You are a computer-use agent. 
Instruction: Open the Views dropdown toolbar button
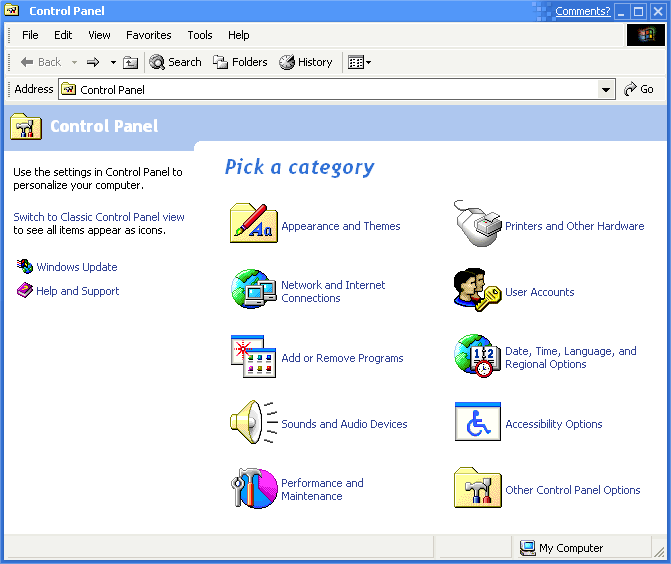click(359, 62)
